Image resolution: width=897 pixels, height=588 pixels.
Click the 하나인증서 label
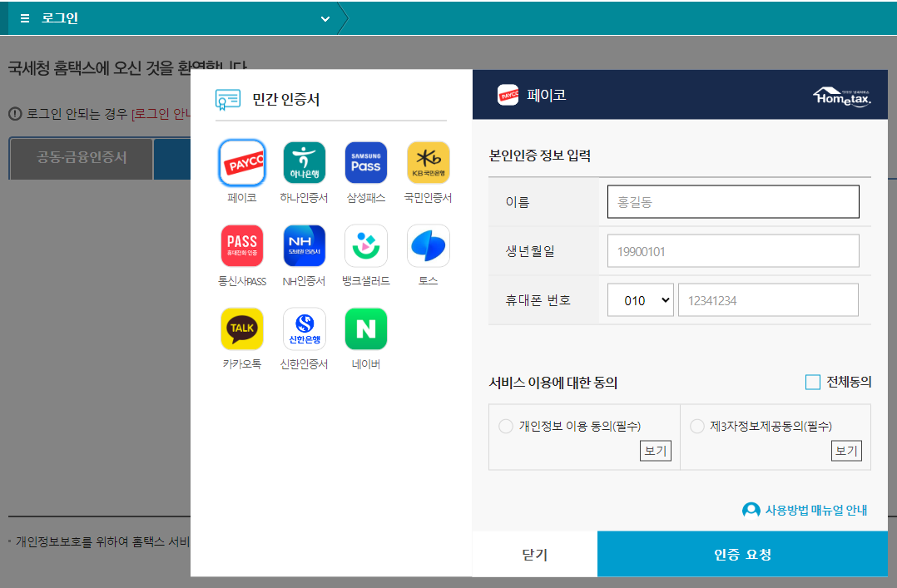(304, 198)
